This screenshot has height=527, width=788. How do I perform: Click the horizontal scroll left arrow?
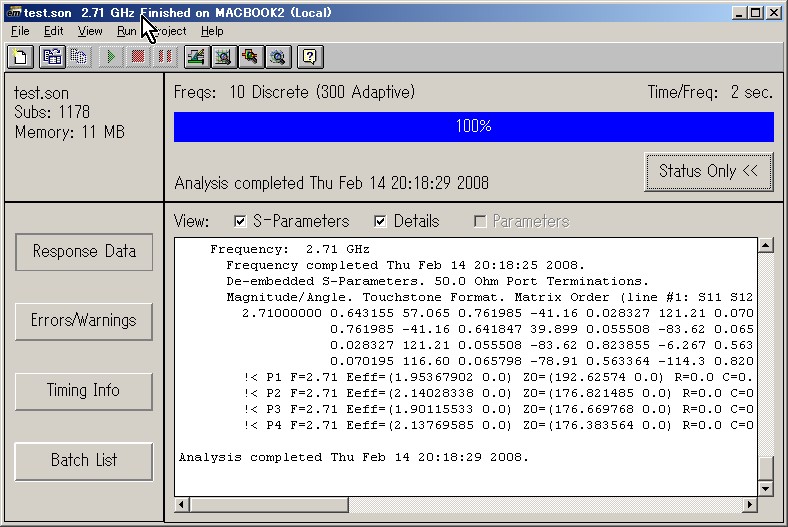tap(182, 504)
